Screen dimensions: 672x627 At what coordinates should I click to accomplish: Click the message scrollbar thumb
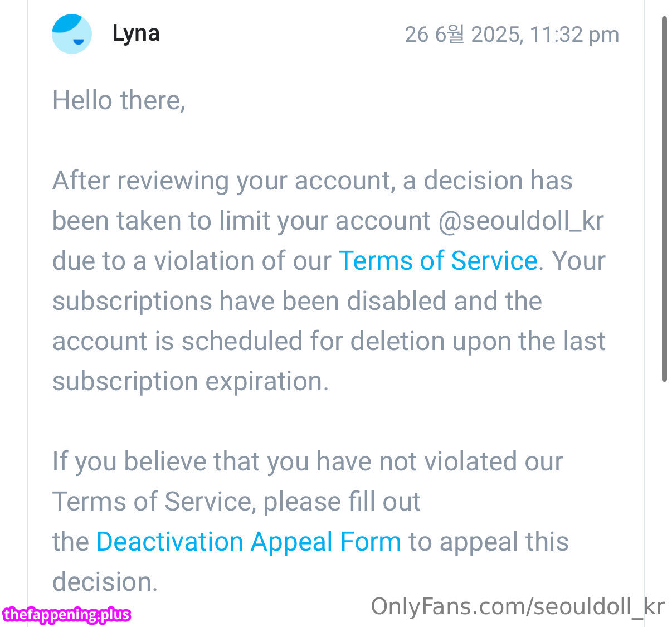click(x=664, y=199)
